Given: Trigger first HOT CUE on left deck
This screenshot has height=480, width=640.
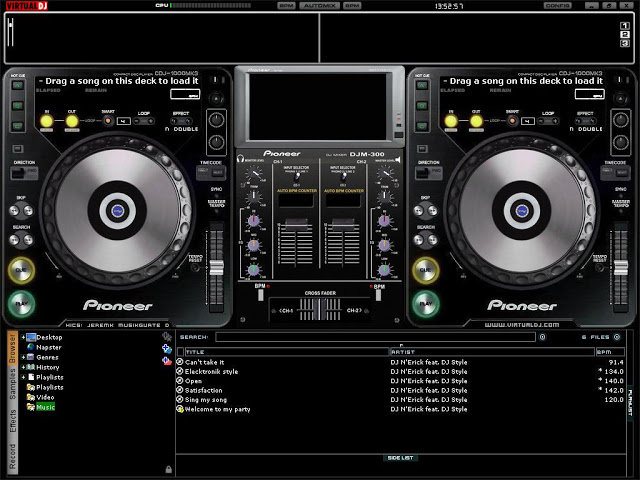Looking at the screenshot, I should (x=18, y=85).
